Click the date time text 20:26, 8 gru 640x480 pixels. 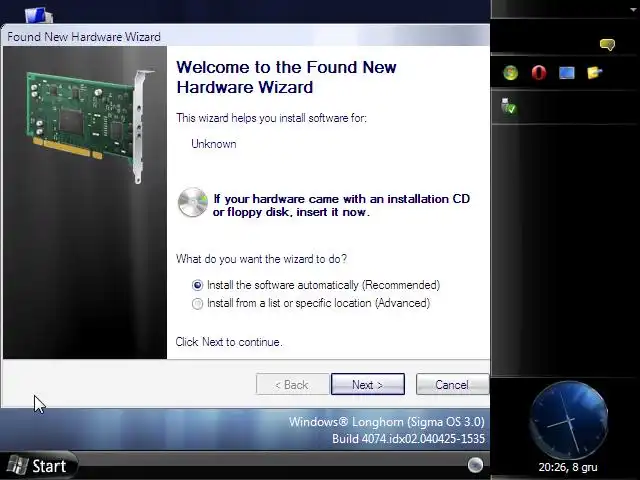568,467
